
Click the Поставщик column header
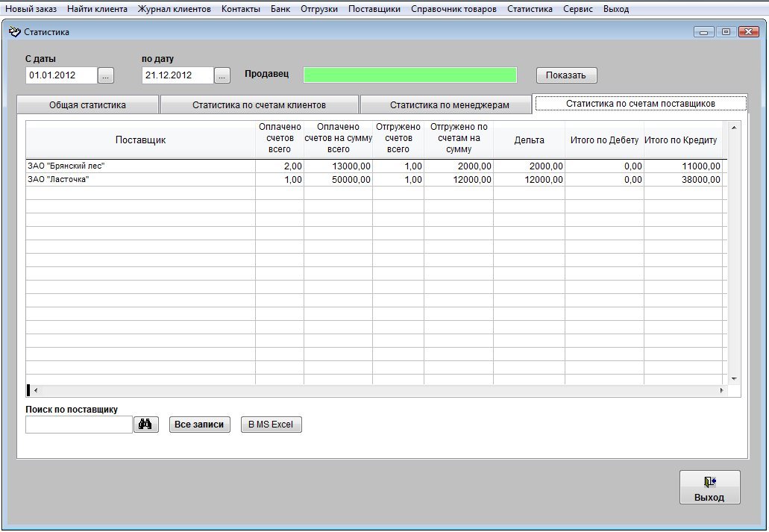pyautogui.click(x=140, y=140)
